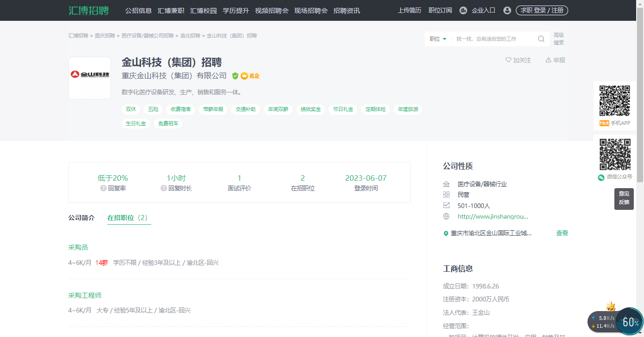Open 公招信息 in the top navigation

coord(138,10)
